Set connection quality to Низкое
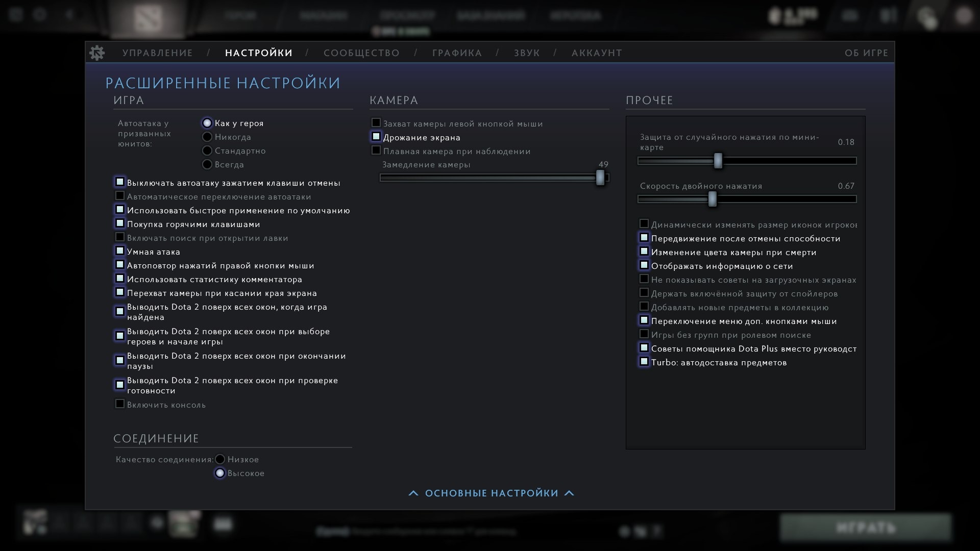The image size is (980, 551). (220, 459)
